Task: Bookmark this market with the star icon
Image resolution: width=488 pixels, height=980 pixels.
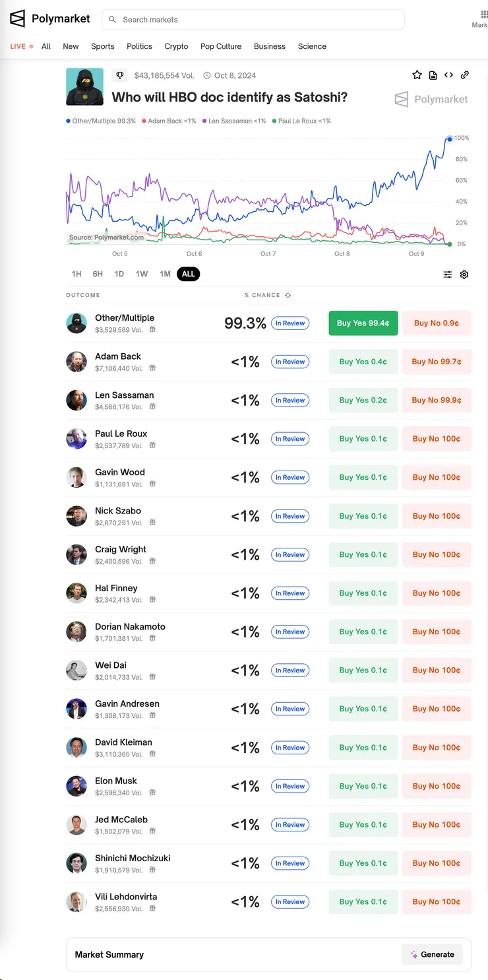Action: [x=417, y=75]
